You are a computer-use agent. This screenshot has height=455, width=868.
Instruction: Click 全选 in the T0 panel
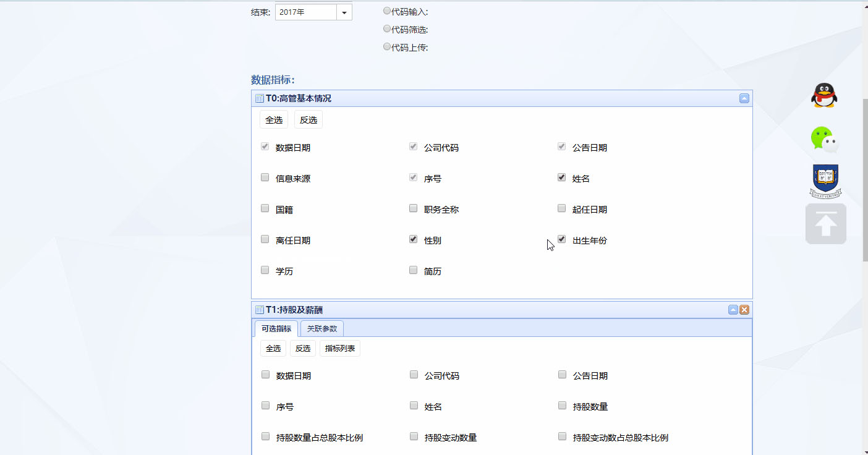(274, 120)
